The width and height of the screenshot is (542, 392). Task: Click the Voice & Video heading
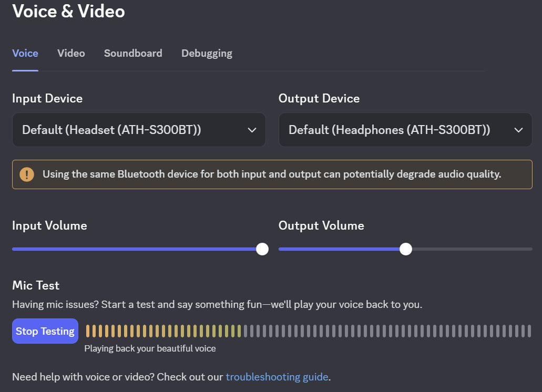point(68,11)
